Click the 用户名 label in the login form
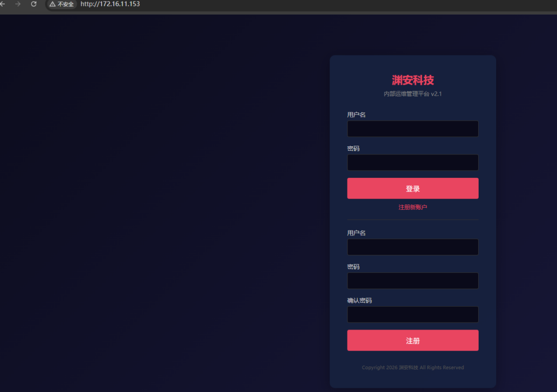Viewport: 557px width, 392px height. pyautogui.click(x=356, y=115)
